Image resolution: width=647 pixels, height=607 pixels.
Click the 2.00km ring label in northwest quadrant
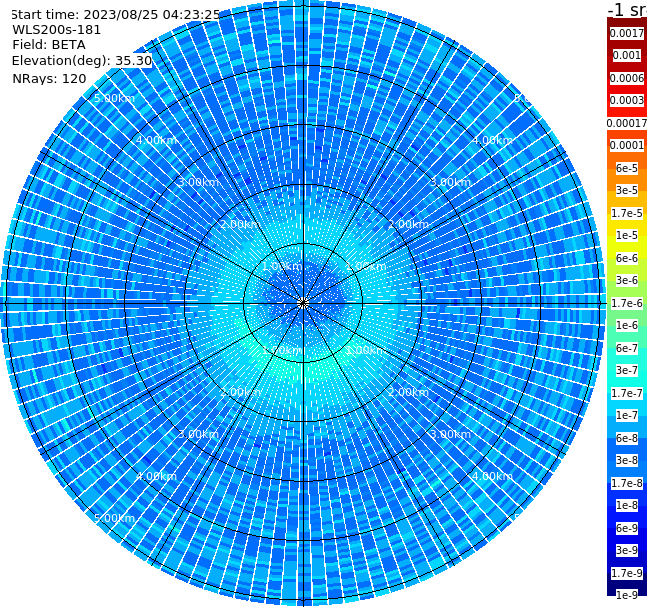tap(241, 224)
